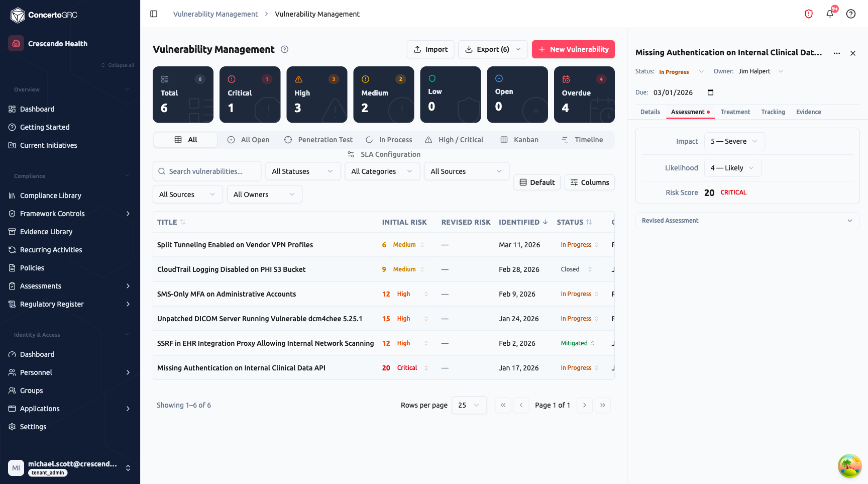The height and width of the screenshot is (484, 868).
Task: Filter by Medium summary card
Action: pos(384,94)
